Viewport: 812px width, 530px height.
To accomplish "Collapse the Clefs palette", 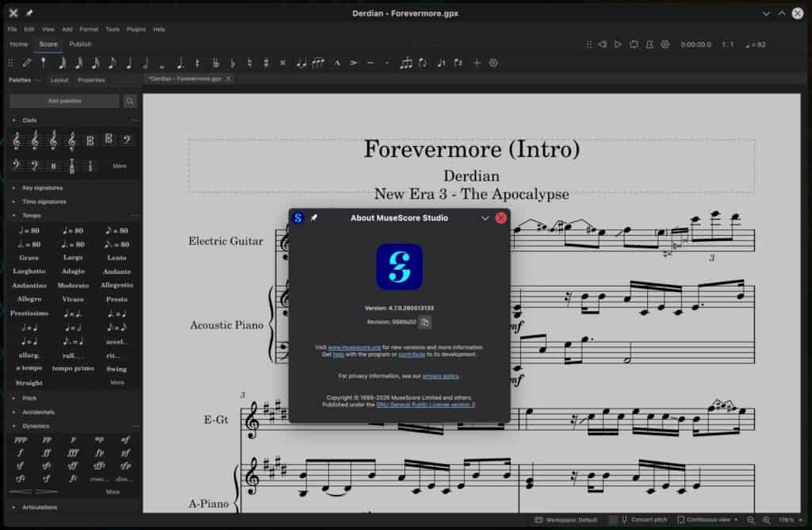I will [14, 120].
